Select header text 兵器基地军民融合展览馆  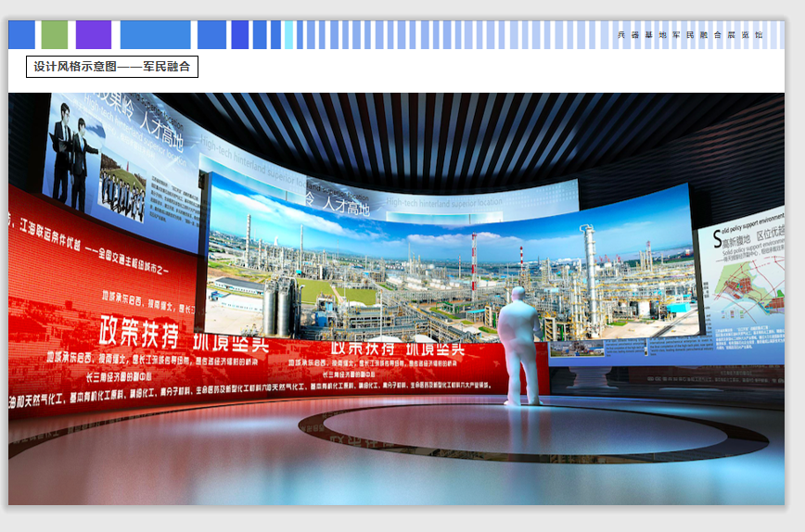click(690, 35)
